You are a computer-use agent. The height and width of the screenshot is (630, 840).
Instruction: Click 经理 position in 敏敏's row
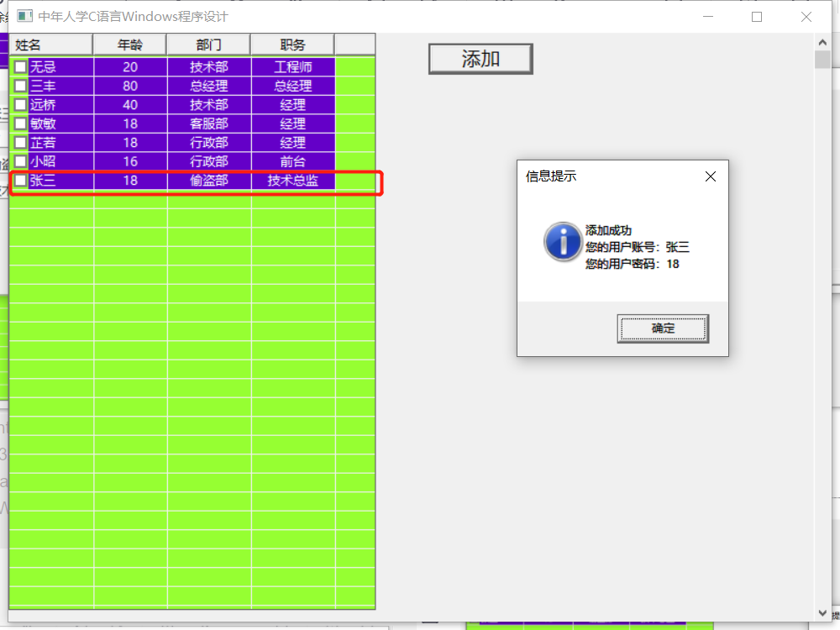293,123
